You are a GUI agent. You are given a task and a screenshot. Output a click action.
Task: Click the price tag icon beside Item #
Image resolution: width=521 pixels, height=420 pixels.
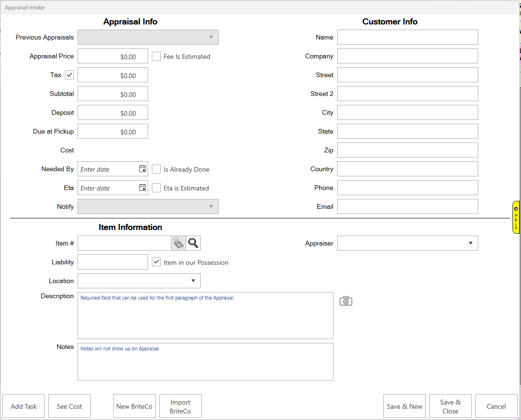[179, 243]
